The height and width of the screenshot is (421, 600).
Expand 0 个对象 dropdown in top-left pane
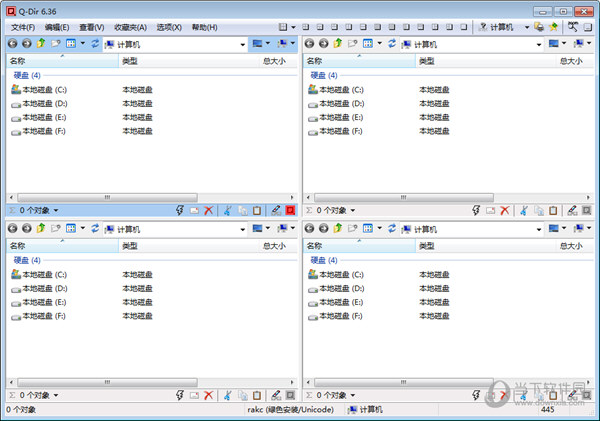(x=56, y=210)
